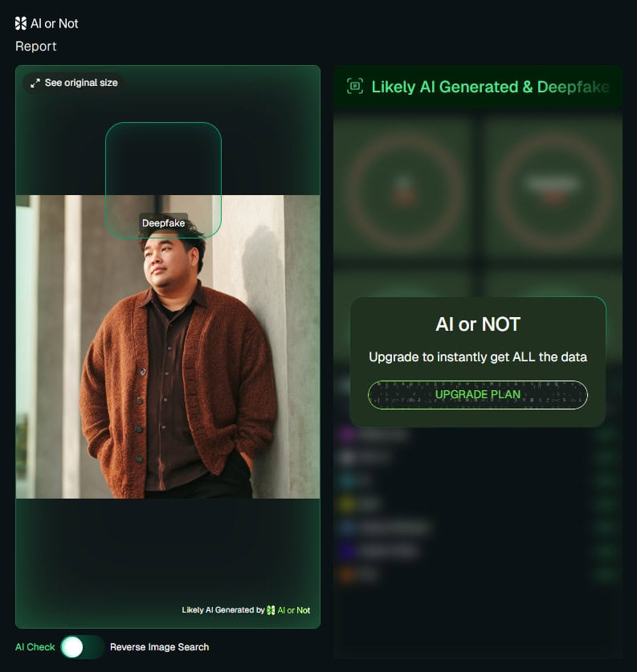Click the Likely AI Generated & Deepfake heading
Screen dimensions: 637x672
(x=490, y=87)
